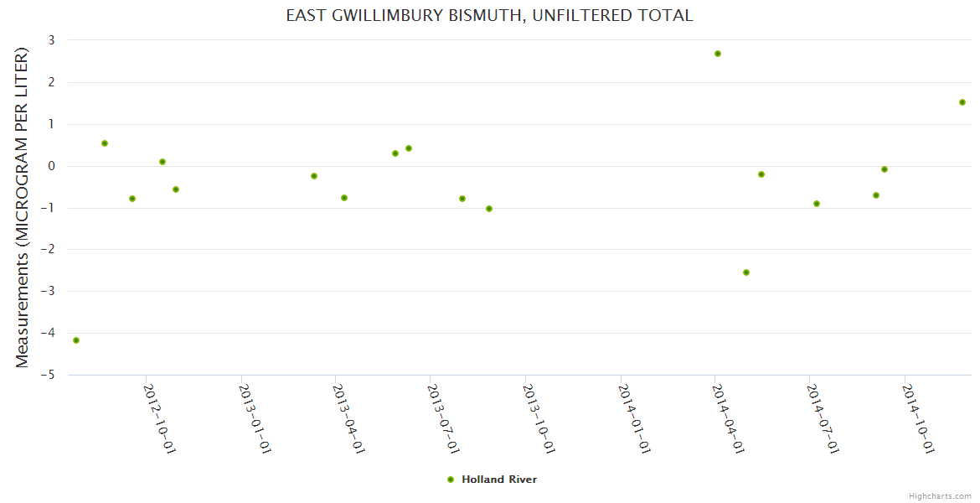
Task: Click the 2014-04-01 x-axis date label
Action: 727,417
